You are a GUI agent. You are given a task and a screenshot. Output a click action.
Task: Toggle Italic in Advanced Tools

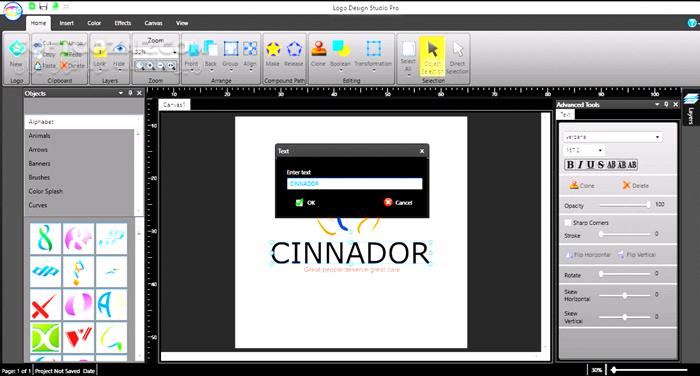tap(580, 165)
